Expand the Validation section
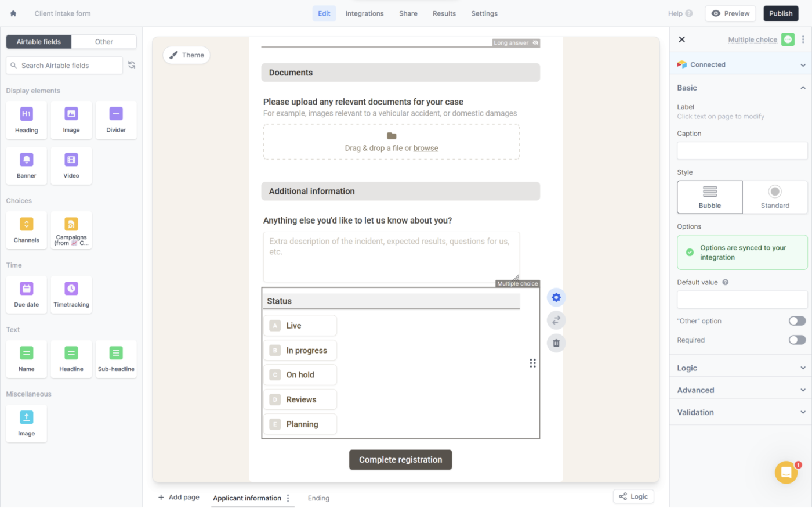The width and height of the screenshot is (812, 508). (741, 412)
